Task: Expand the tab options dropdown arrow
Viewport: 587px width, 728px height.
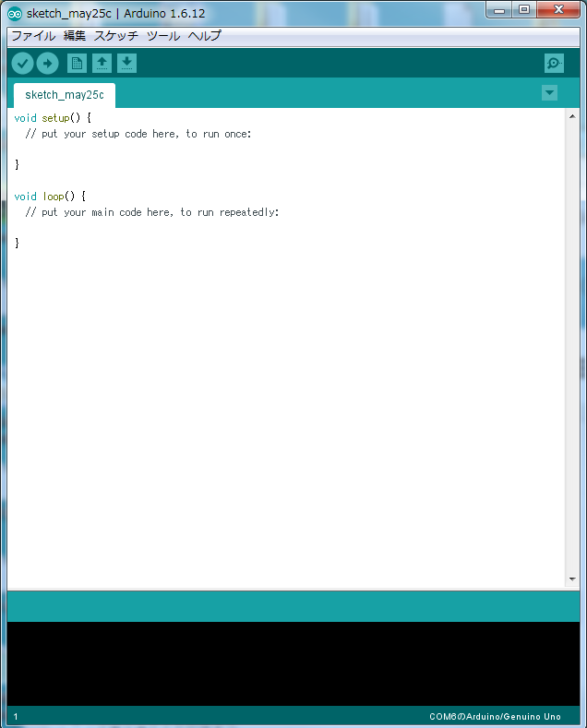Action: click(550, 93)
